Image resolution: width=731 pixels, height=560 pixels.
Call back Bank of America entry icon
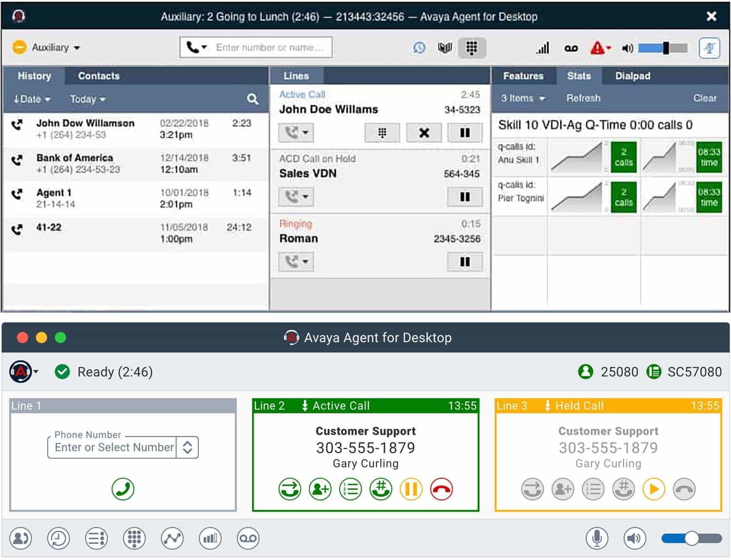pos(17,160)
